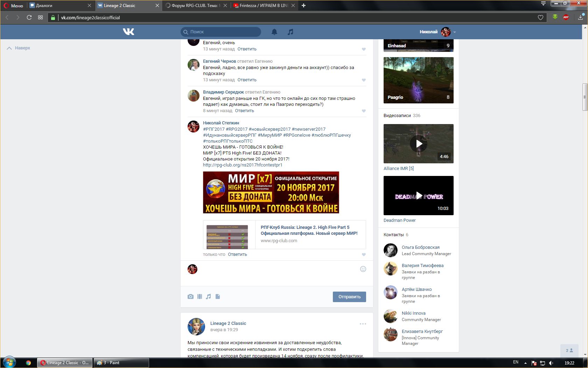This screenshot has width=588, height=368.
Task: Open the browser speed dial grid
Action: point(40,18)
